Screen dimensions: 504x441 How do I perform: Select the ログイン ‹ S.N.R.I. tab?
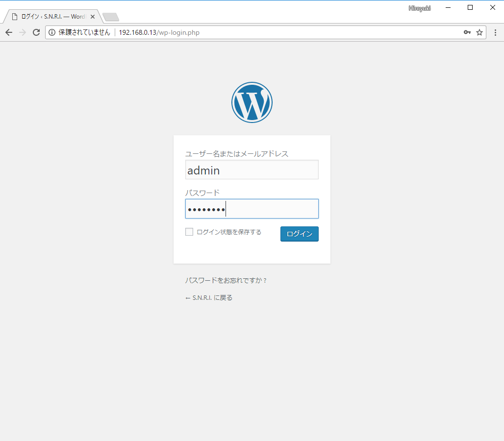pos(53,16)
